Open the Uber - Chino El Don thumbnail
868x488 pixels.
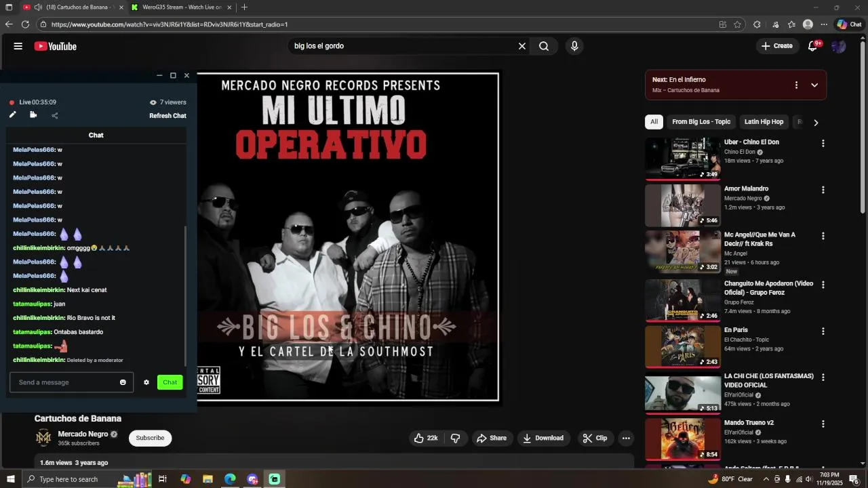(x=683, y=159)
